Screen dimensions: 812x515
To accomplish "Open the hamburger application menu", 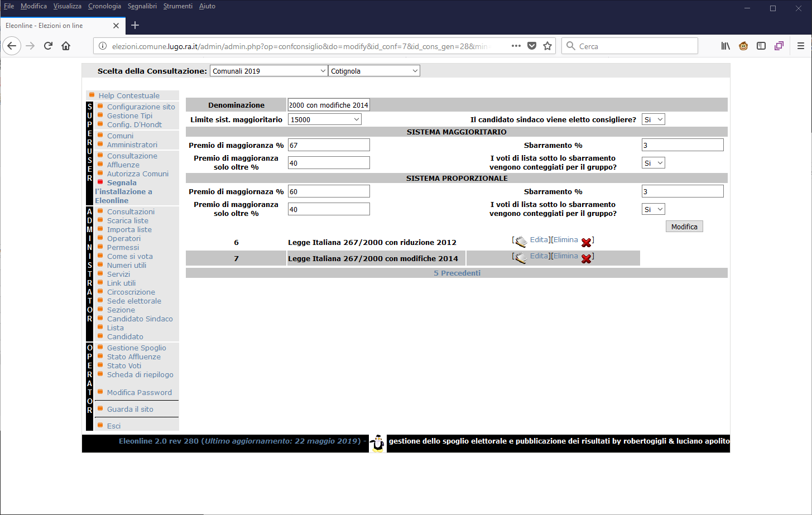I will coord(800,46).
